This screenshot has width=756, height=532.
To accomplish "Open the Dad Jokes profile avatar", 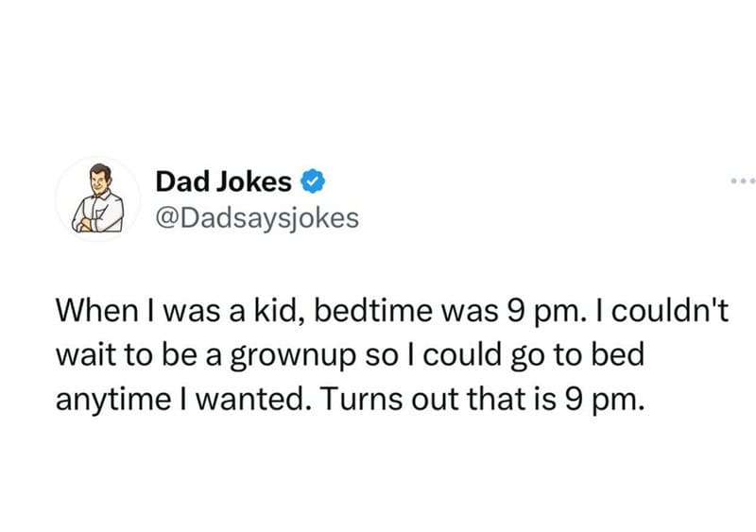I will (98, 198).
